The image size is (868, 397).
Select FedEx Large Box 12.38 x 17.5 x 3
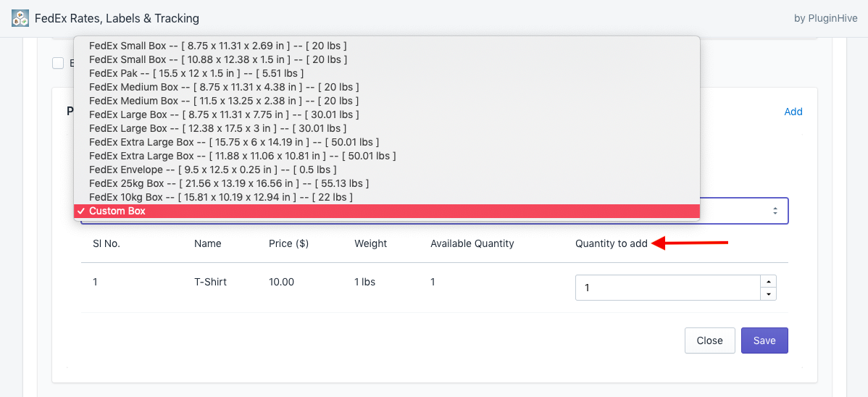coord(387,128)
